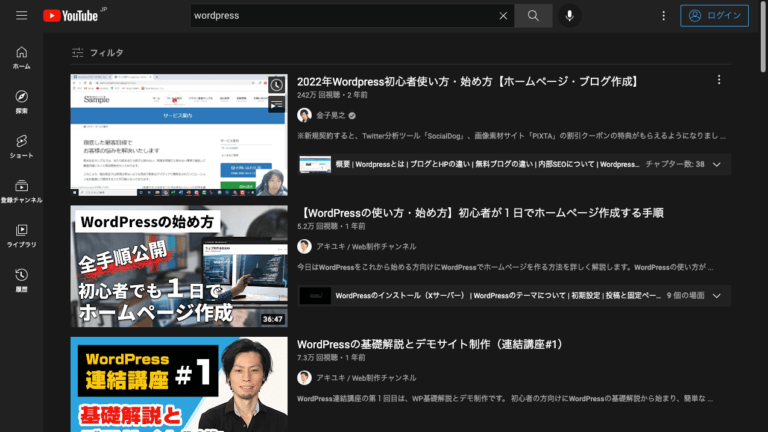Click the channel avatar under the second video
Screen dimensions: 768x432
[x=304, y=246]
